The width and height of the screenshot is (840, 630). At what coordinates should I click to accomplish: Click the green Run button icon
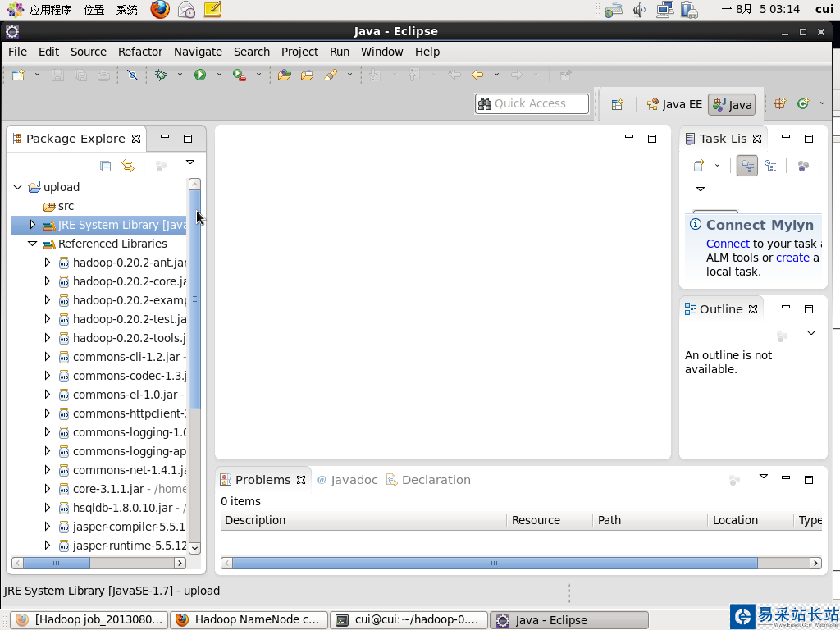200,75
